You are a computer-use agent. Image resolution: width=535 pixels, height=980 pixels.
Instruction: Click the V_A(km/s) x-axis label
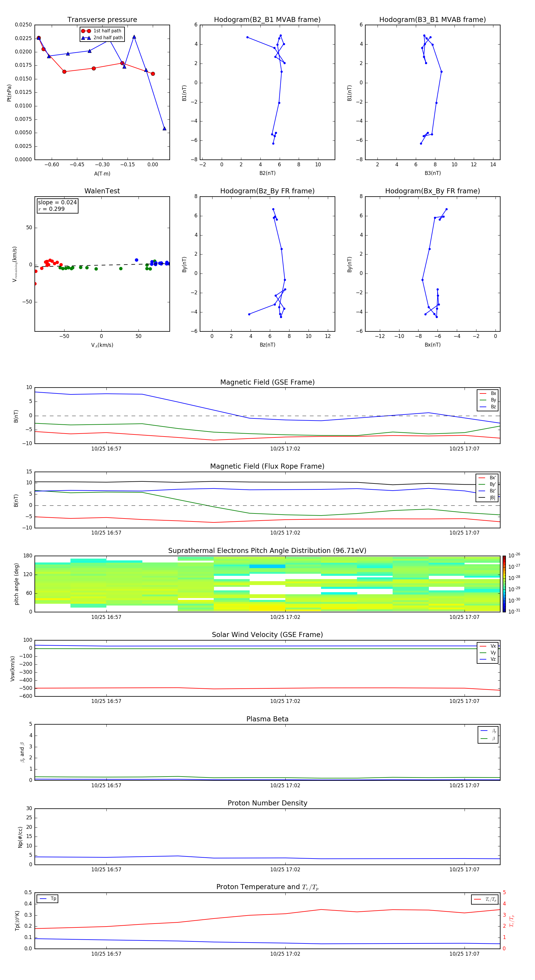[x=102, y=345]
